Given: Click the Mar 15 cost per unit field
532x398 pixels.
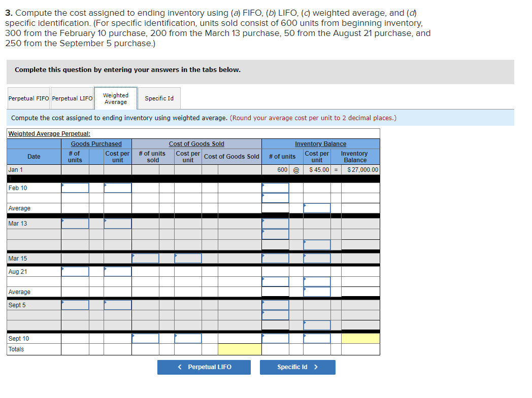Looking at the screenshot, I should [x=188, y=258].
